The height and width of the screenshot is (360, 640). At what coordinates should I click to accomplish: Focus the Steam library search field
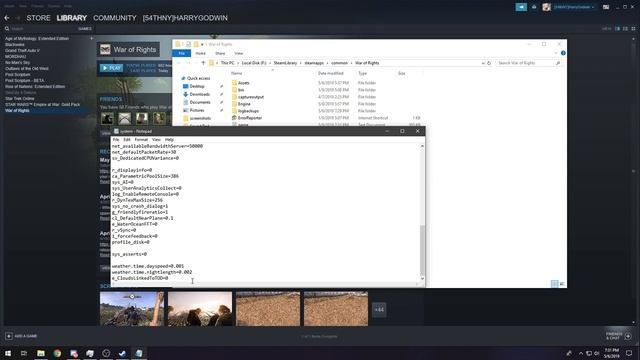tap(43, 29)
